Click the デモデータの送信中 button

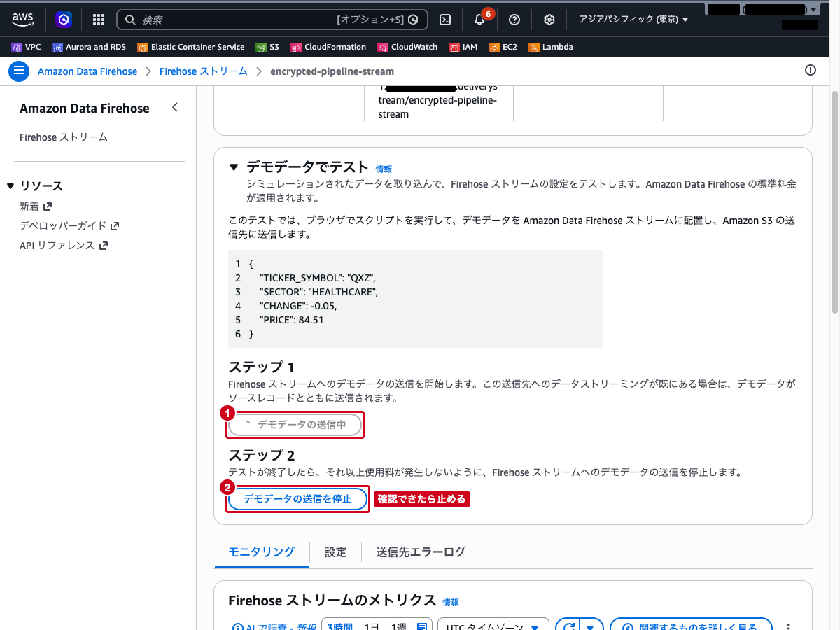(x=295, y=425)
